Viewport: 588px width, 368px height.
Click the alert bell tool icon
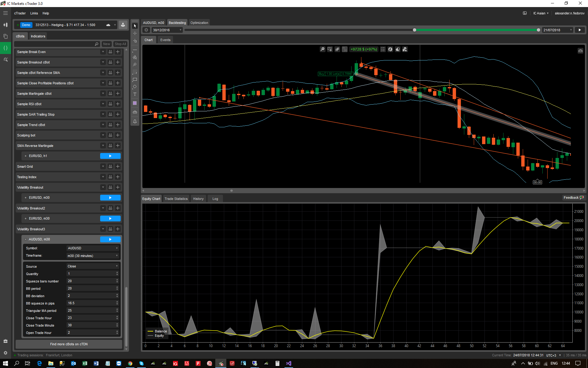(135, 121)
